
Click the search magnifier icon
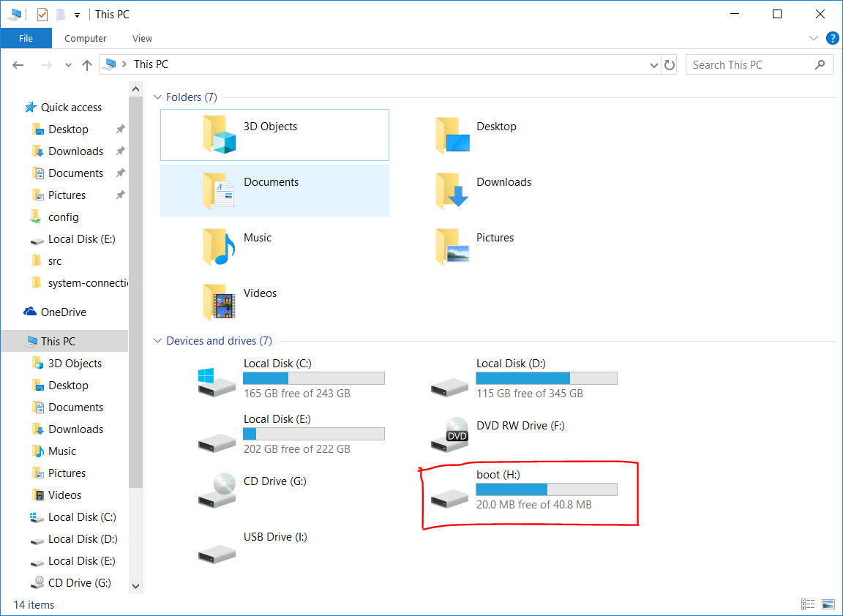pyautogui.click(x=820, y=64)
